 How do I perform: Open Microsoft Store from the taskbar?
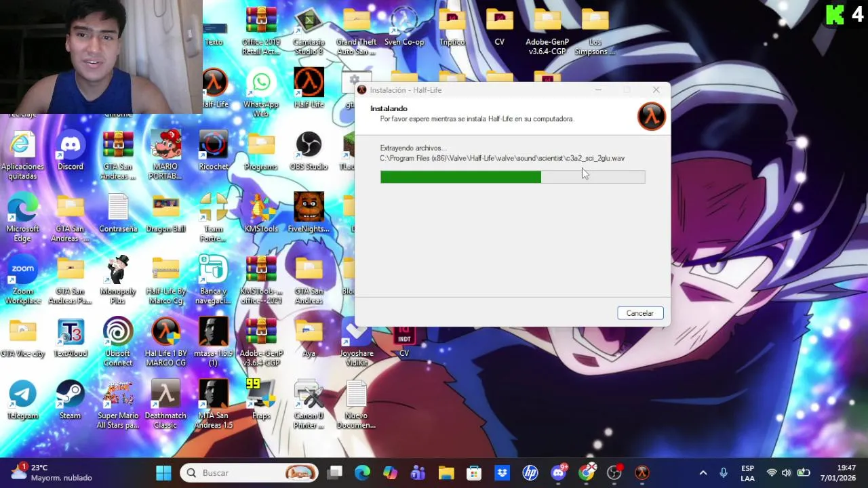pyautogui.click(x=474, y=472)
